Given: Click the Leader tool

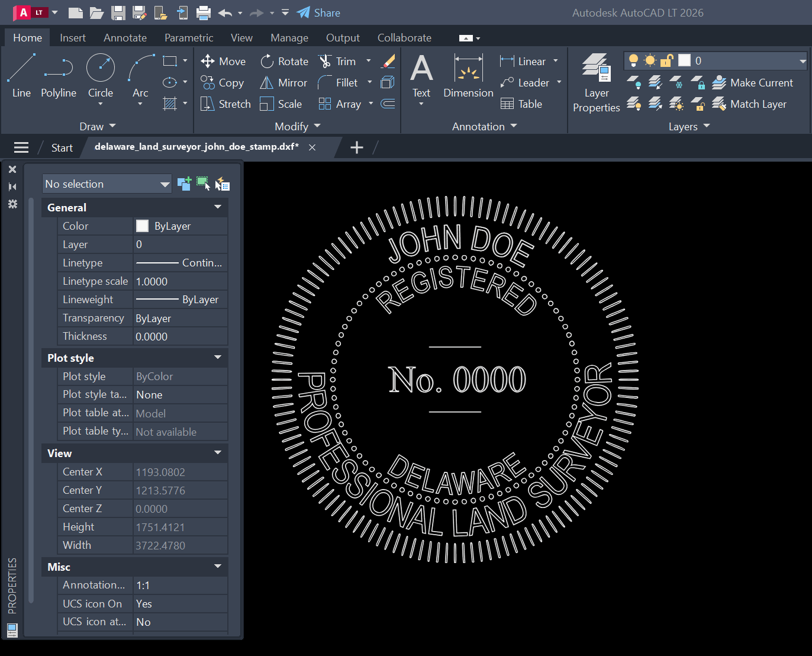Looking at the screenshot, I should point(525,83).
